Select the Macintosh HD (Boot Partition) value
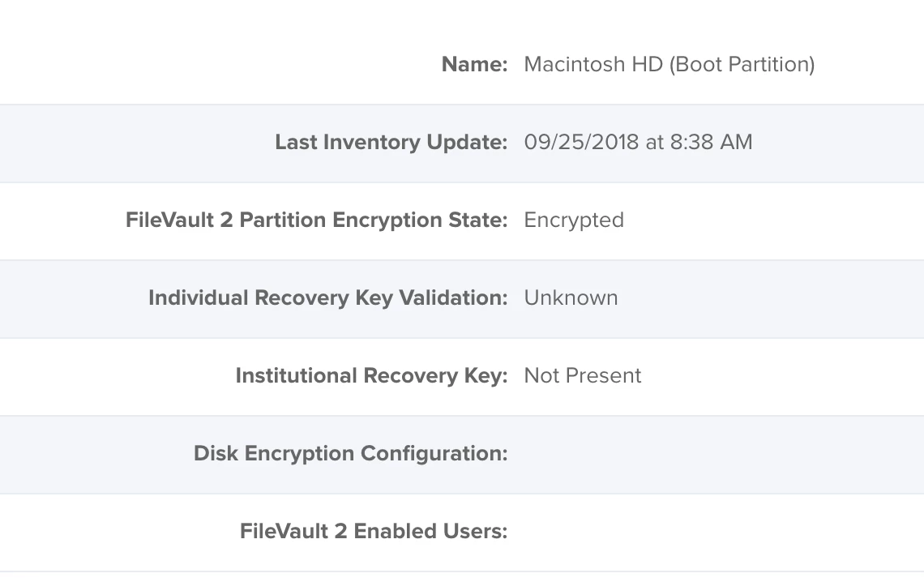Screen dimensions: 924x582 [x=669, y=64]
